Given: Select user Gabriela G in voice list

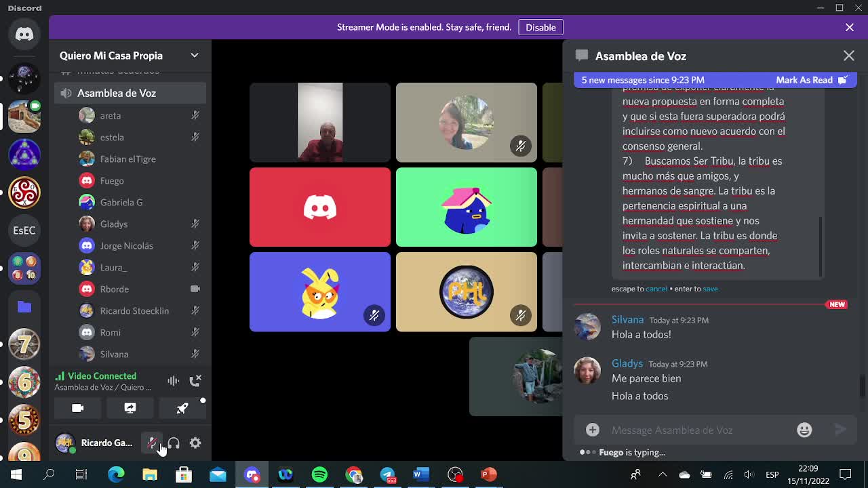Looking at the screenshot, I should (140, 202).
